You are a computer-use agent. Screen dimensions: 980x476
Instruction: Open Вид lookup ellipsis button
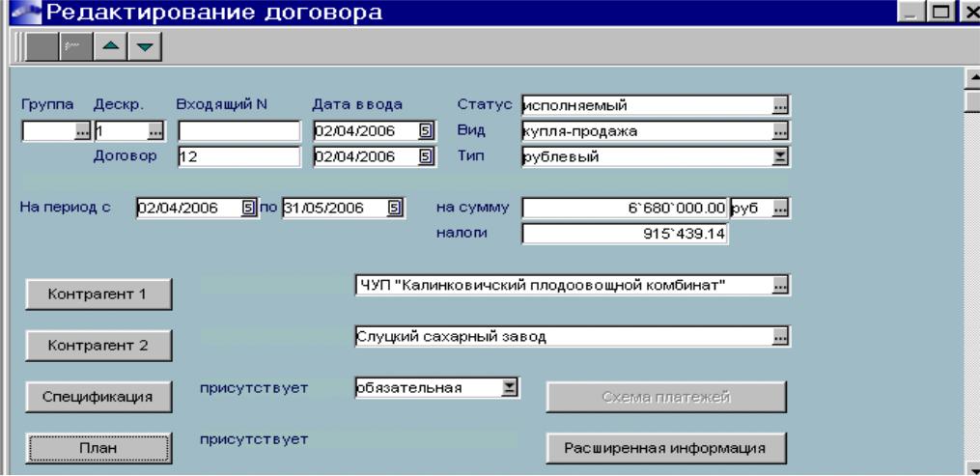tap(780, 131)
